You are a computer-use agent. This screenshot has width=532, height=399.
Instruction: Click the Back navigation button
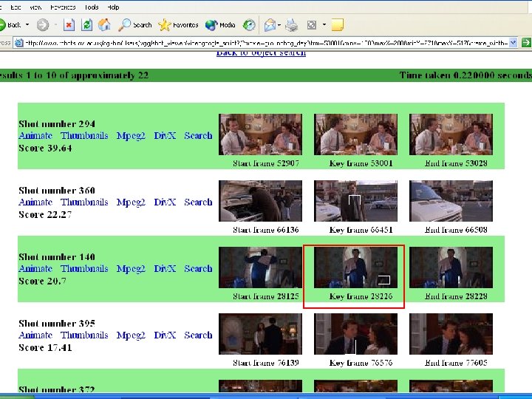[10, 25]
